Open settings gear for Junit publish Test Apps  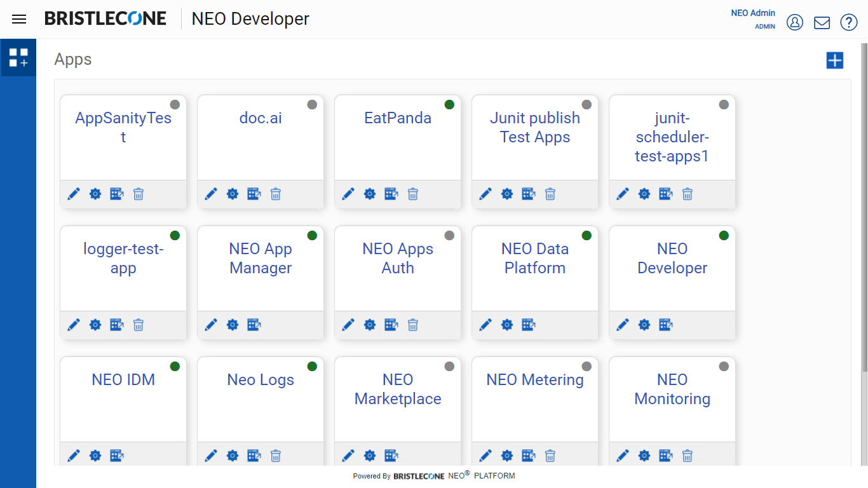(x=507, y=194)
